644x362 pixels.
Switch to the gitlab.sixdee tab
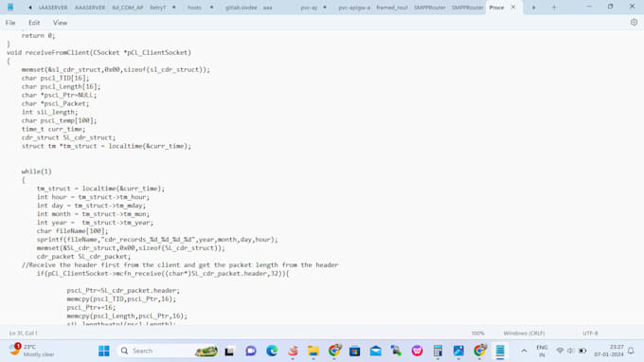pos(241,8)
